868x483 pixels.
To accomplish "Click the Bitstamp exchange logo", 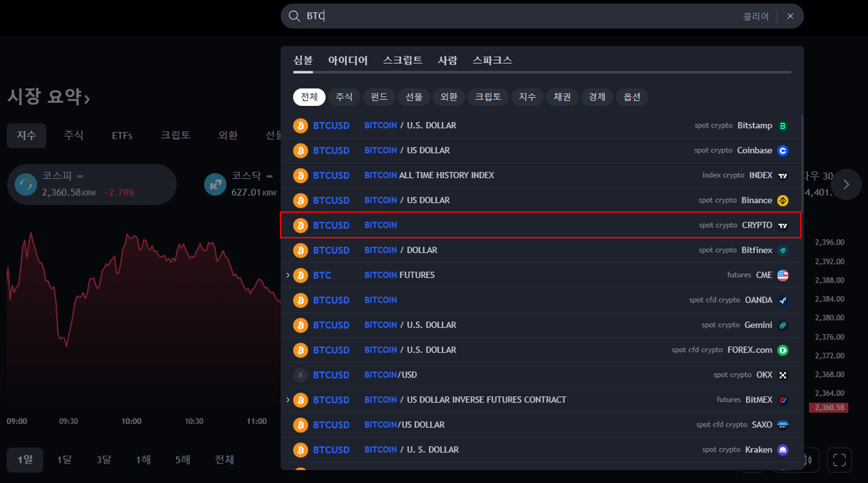I will click(x=783, y=125).
